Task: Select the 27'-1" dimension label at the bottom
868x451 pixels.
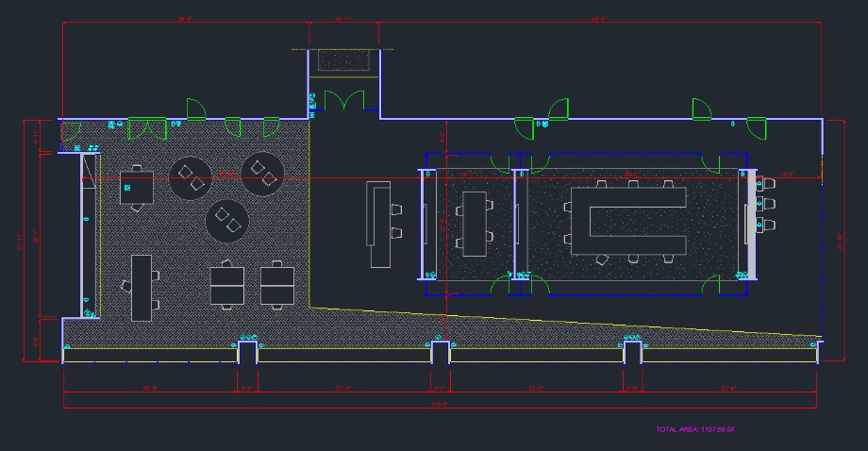Action: [343, 389]
